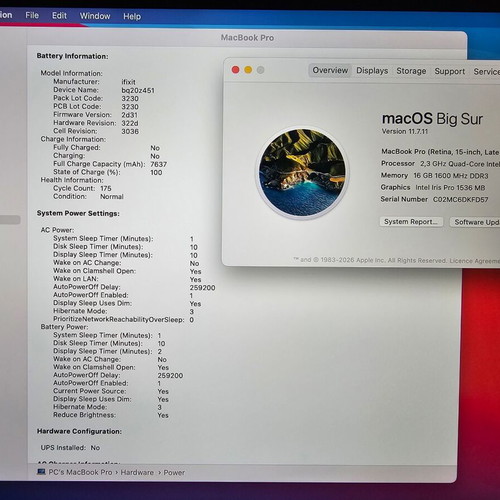Click the Memory 16 GB 1600 MHz DDR3 line
Viewport: 500px width, 500px height.
click(434, 175)
